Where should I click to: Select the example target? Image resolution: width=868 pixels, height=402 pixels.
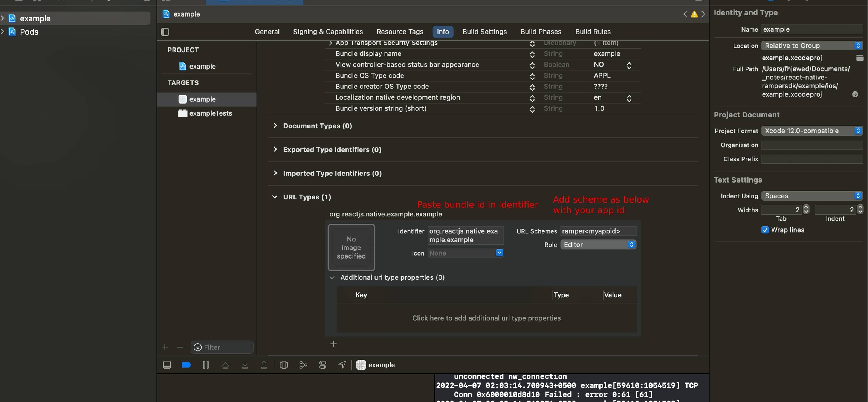(206, 99)
